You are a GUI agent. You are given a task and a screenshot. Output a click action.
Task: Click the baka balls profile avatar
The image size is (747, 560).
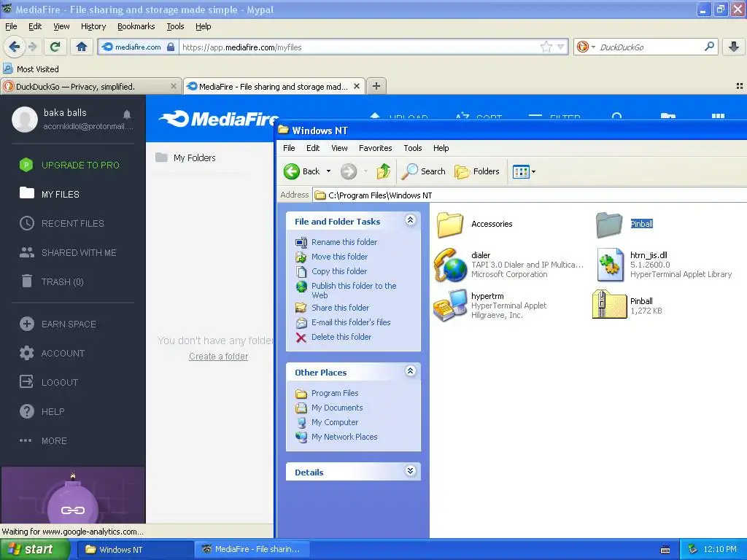[x=24, y=119]
